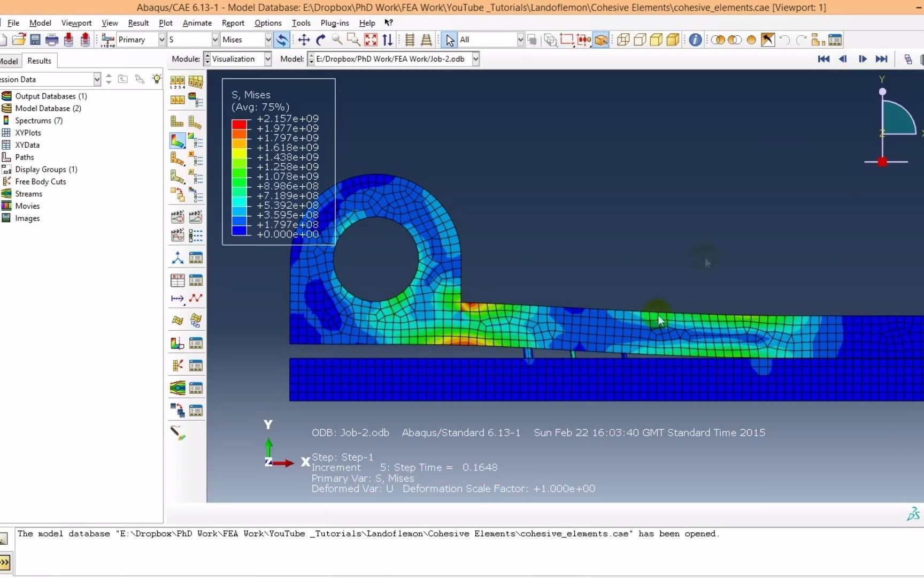Activate the Plot Contours on Deformed Shape tool
This screenshot has width=924, height=578.
click(177, 141)
